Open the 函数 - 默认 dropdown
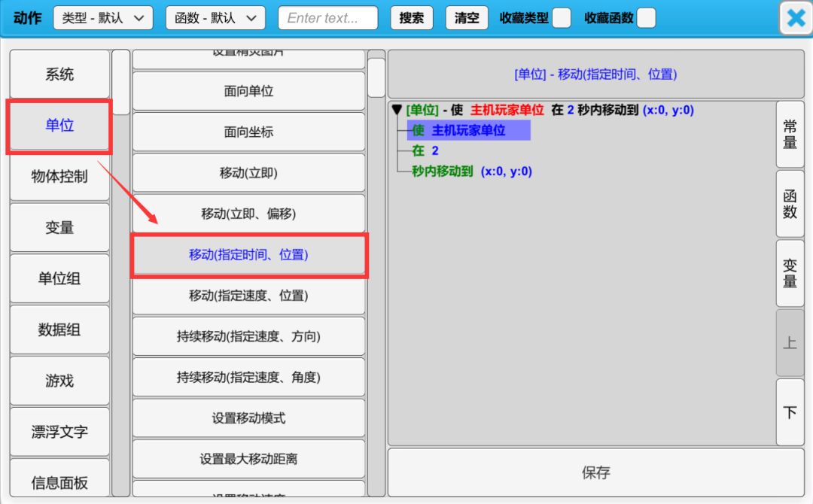The width and height of the screenshot is (813, 504). coord(215,18)
